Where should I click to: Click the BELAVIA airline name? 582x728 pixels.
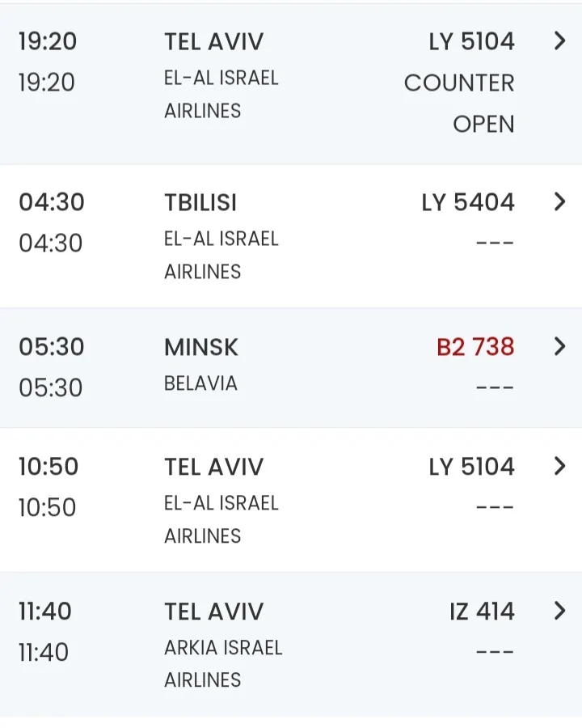click(200, 383)
